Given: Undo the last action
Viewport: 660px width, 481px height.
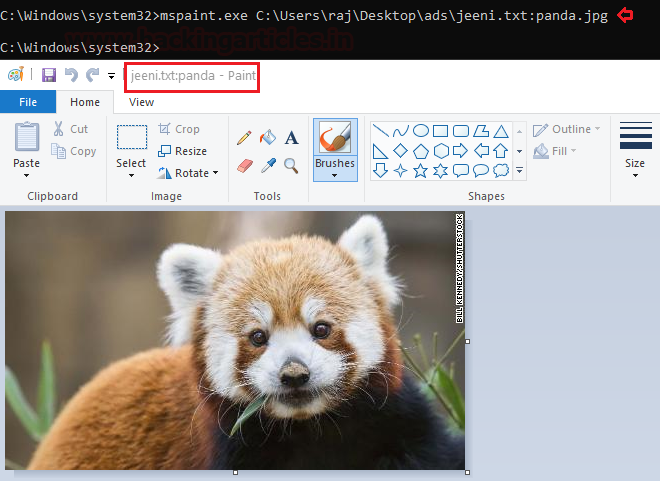Looking at the screenshot, I should click(71, 75).
